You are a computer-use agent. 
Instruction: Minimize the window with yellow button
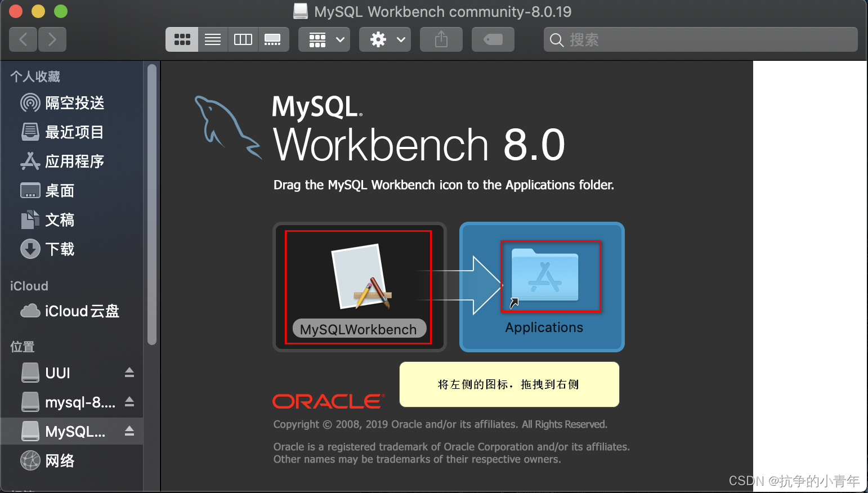click(x=38, y=11)
